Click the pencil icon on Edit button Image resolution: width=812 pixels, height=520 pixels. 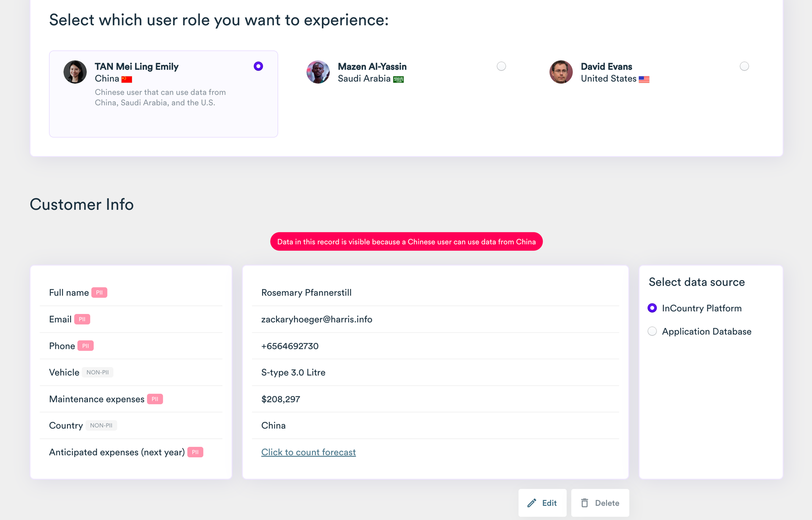532,503
